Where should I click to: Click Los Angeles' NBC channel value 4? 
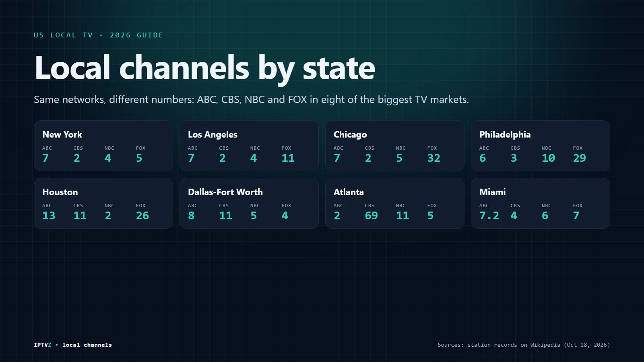[x=254, y=158]
